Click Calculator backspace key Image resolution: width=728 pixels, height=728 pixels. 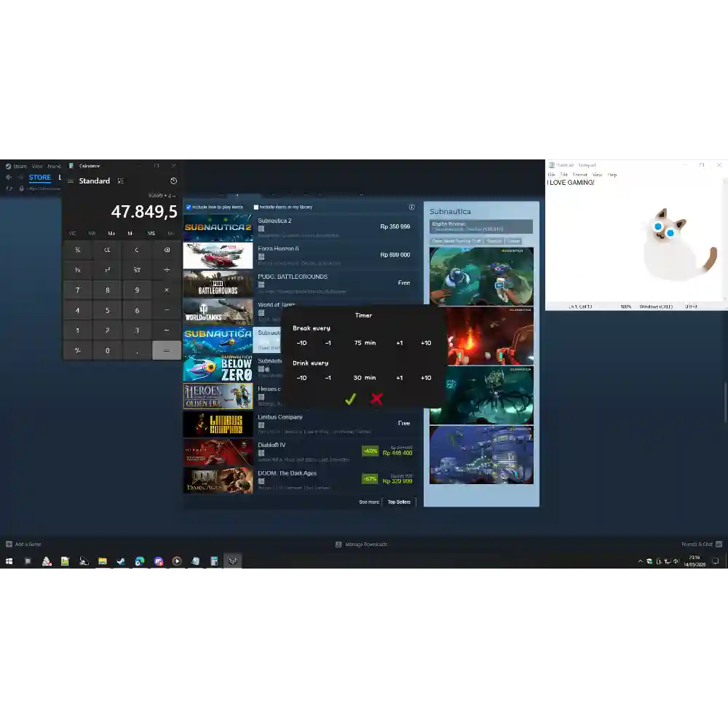tap(167, 250)
